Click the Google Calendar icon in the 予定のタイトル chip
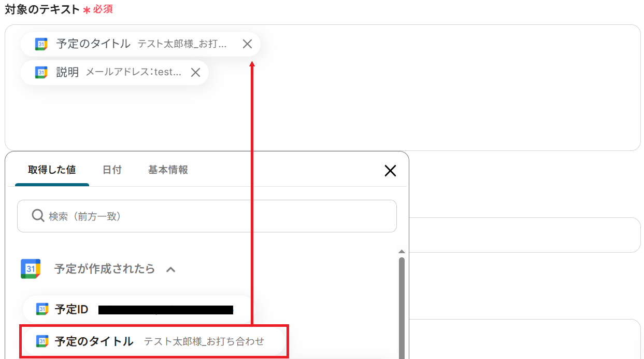 click(41, 44)
